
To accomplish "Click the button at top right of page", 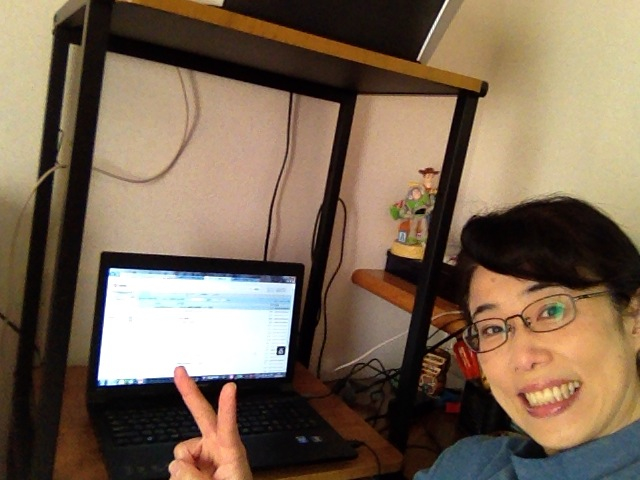I will pyautogui.click(x=282, y=289).
